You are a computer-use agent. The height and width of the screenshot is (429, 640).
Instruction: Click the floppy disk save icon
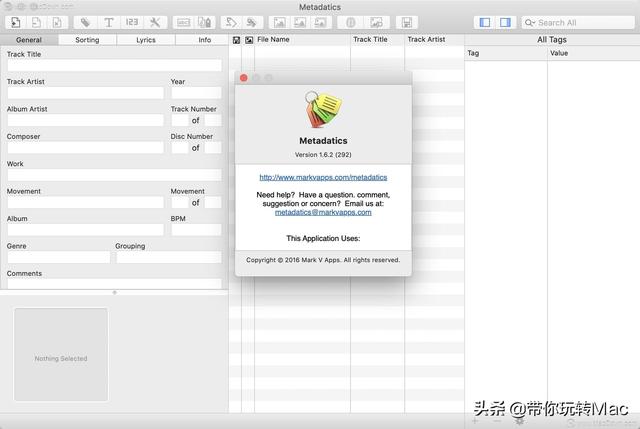click(407, 22)
